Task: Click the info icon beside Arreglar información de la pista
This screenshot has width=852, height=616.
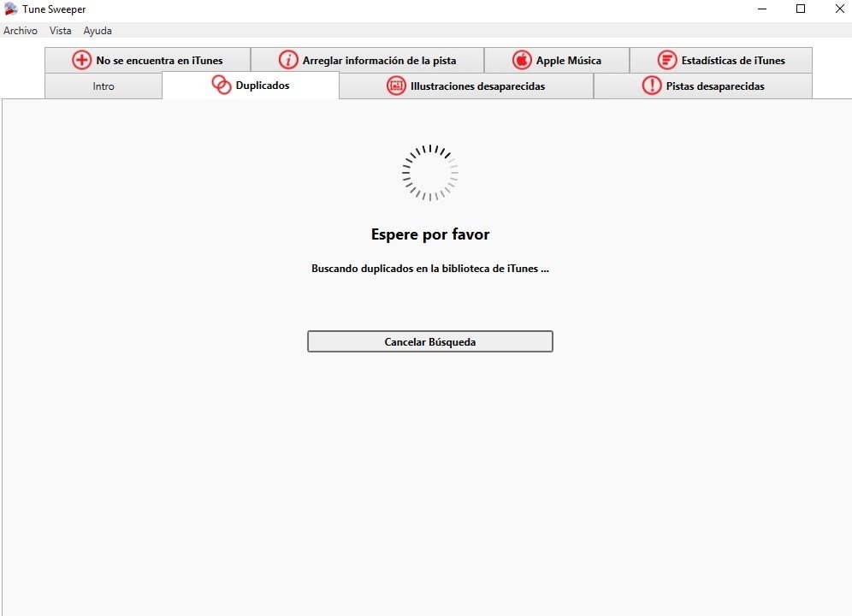Action: [x=288, y=60]
